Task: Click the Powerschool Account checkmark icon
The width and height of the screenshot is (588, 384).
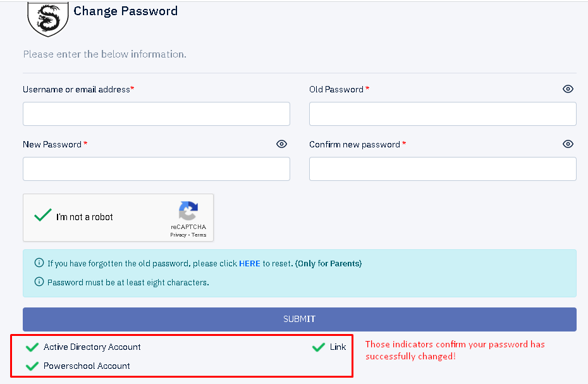Action: (32, 366)
